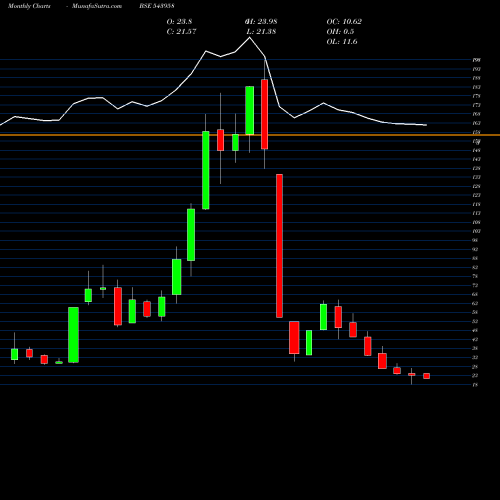Click the first green candle at chart's left end
Viewport: 500px width, 500px height.
coord(14,354)
